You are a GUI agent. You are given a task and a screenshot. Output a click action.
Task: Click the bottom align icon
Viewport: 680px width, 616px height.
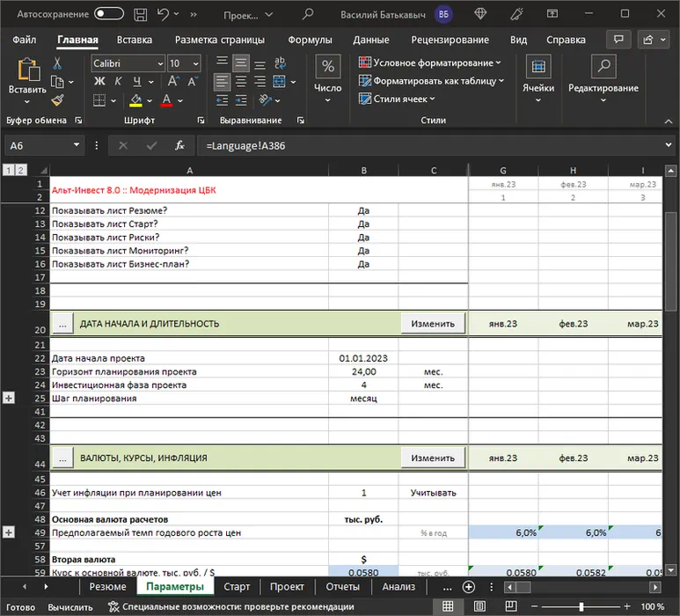click(260, 63)
